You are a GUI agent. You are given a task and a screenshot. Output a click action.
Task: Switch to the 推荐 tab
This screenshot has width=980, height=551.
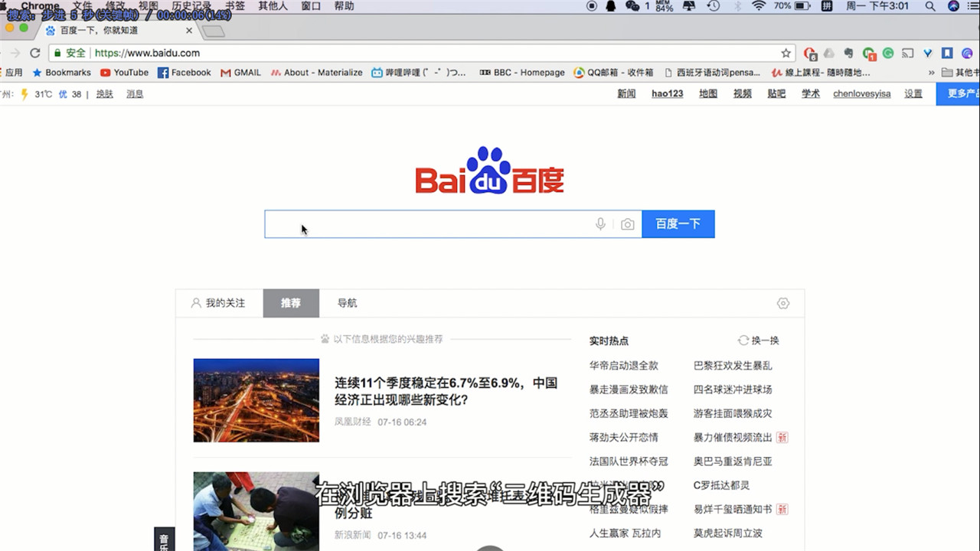[x=291, y=303]
